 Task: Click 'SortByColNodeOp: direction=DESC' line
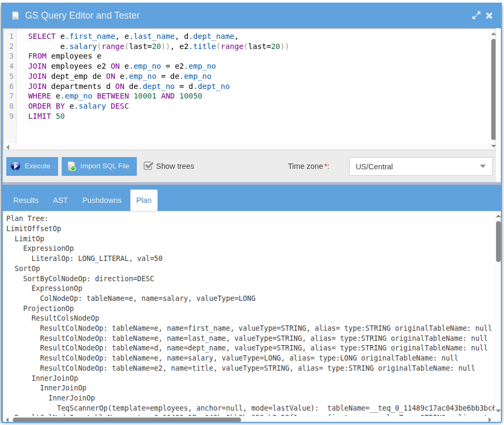point(89,279)
